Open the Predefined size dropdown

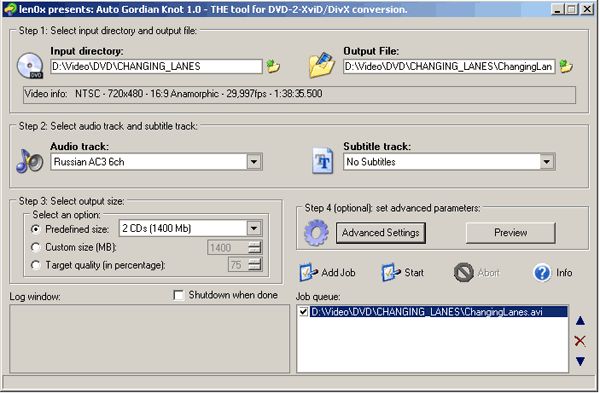254,228
